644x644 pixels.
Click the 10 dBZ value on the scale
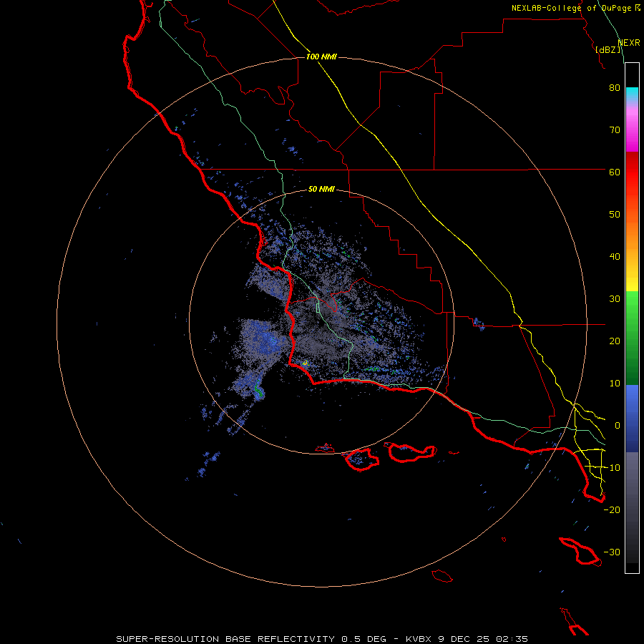615,384
